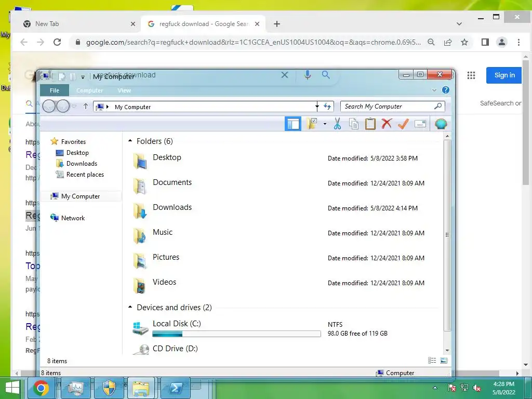The image size is (532, 399).
Task: Click the orange checkmark Properties icon
Action: (403, 124)
